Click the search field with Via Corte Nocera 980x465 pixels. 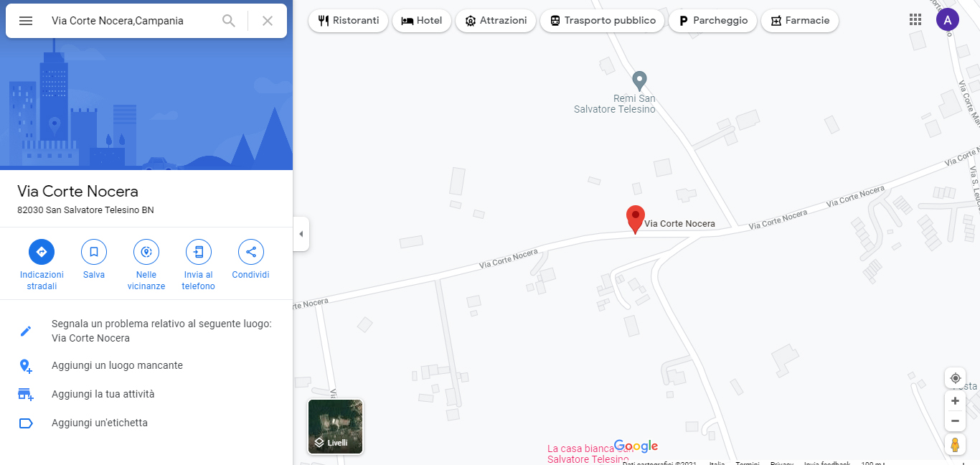pos(129,21)
